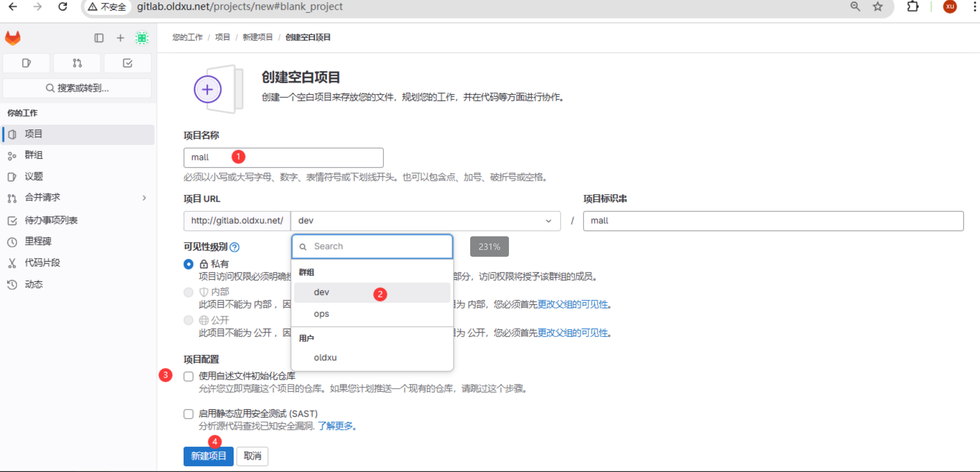
Task: Open assigned issues shortcut icon
Action: (x=26, y=63)
